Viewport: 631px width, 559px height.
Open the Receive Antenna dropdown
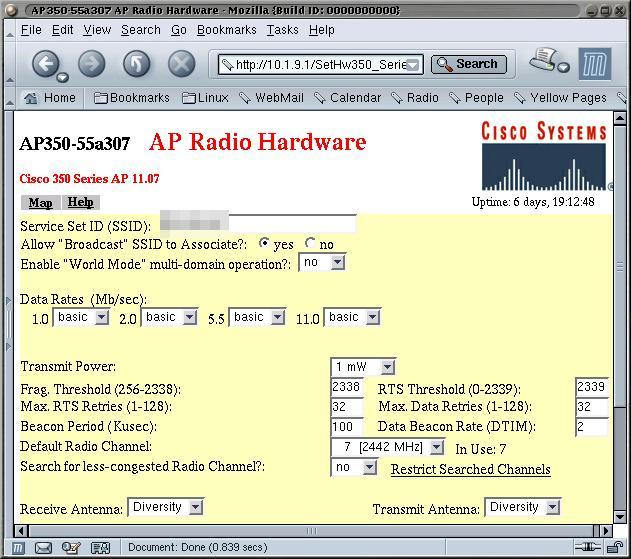click(166, 507)
